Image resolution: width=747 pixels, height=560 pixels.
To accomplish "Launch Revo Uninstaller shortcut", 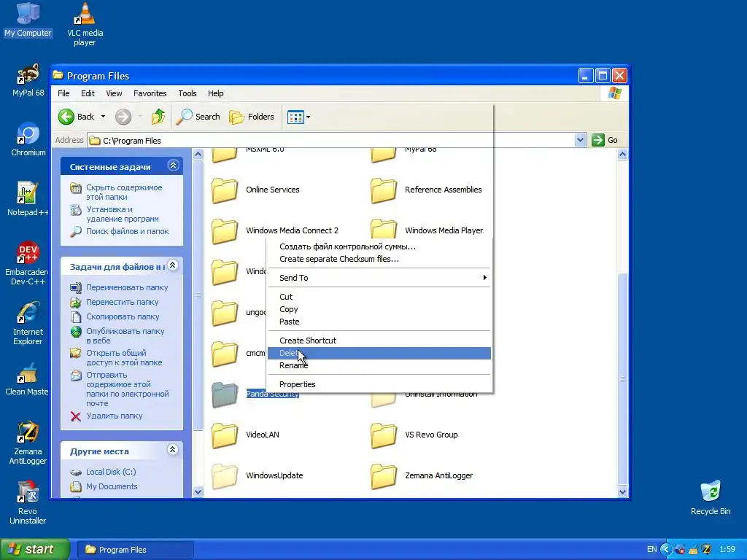I will (x=28, y=502).
